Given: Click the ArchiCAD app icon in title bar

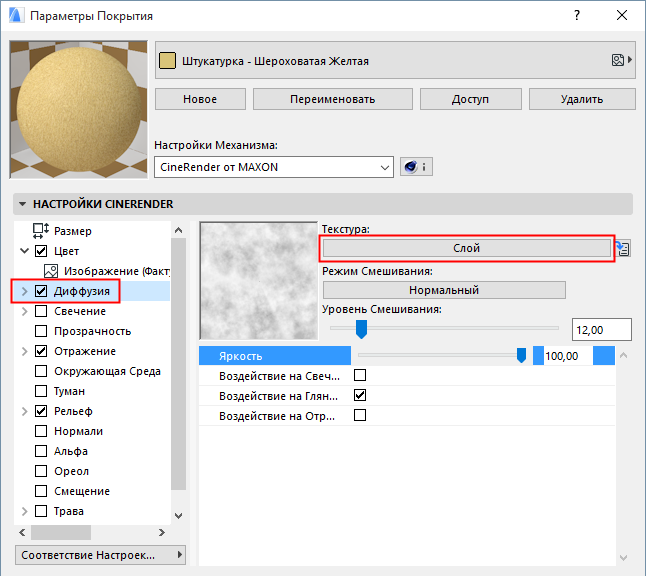Looking at the screenshot, I should 16,15.
